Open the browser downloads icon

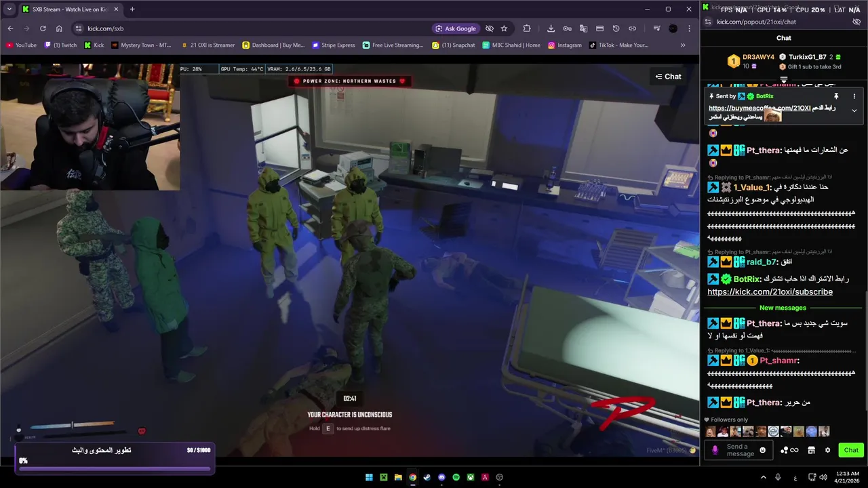[551, 28]
